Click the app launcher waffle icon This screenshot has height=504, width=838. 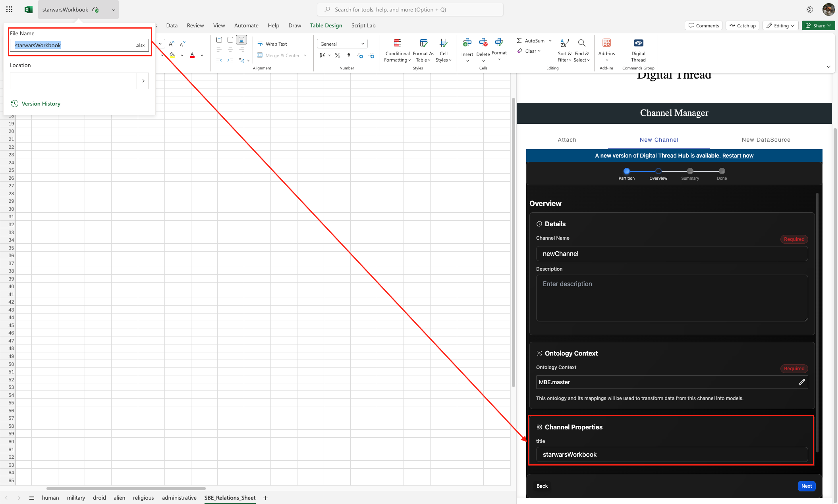click(10, 10)
